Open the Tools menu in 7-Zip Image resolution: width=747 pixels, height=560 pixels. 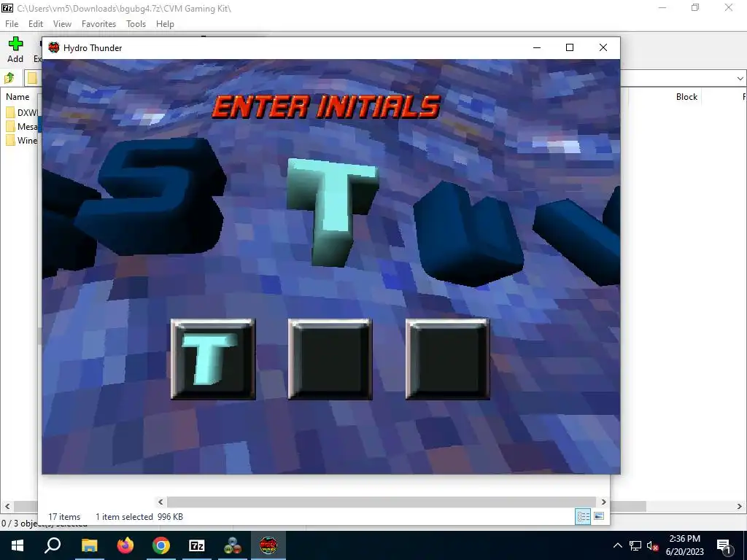(x=136, y=24)
